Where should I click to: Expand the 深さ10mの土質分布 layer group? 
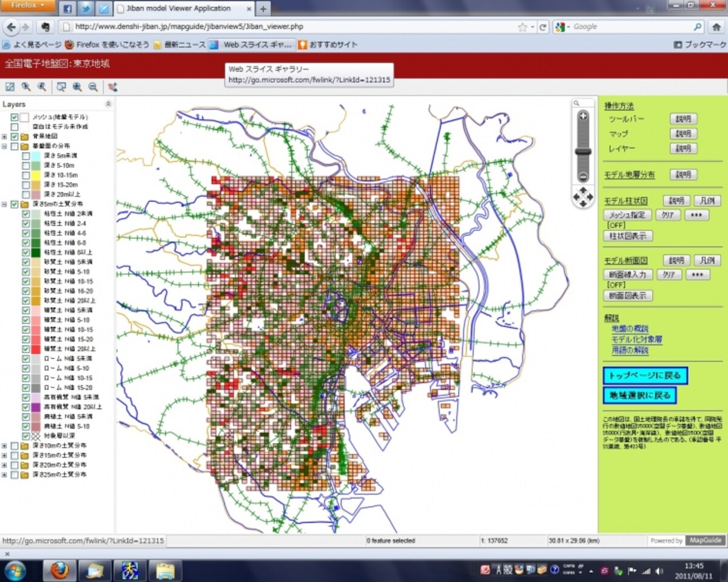point(5,446)
